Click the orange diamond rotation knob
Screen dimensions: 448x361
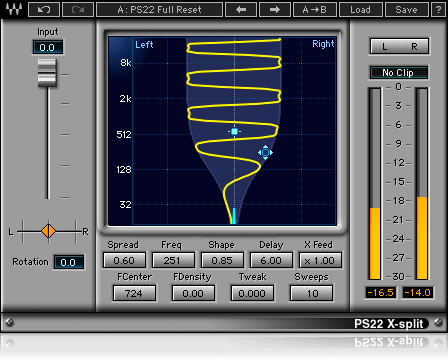coord(49,231)
